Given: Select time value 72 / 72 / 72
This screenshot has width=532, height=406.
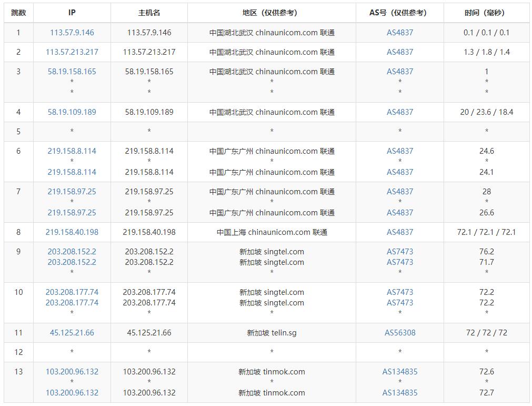Looking at the screenshot, I should point(487,333).
